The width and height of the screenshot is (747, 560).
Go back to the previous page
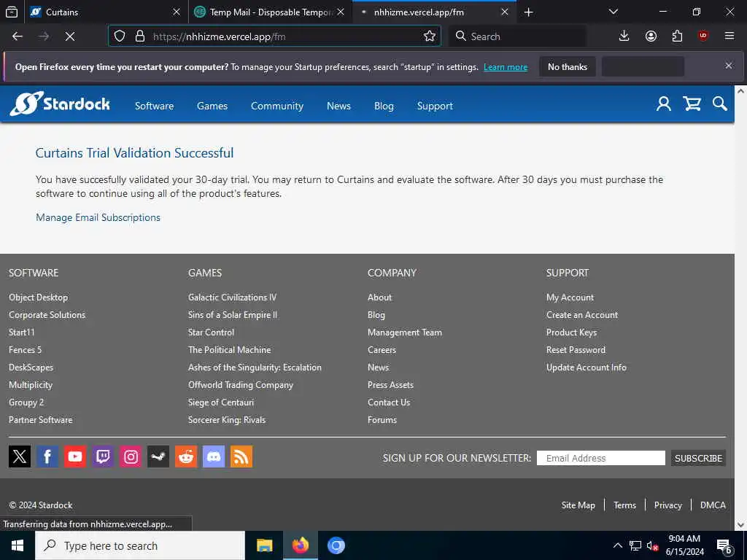(18, 36)
